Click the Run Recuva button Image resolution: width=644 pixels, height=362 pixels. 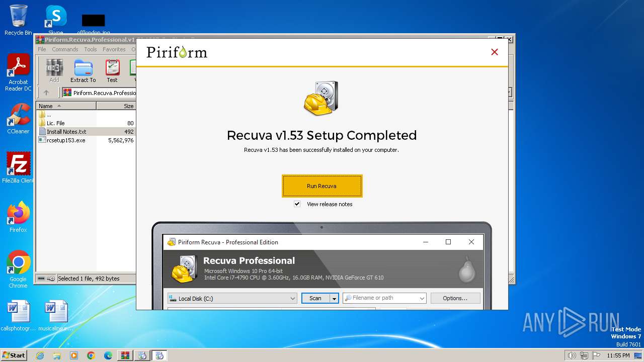click(322, 186)
